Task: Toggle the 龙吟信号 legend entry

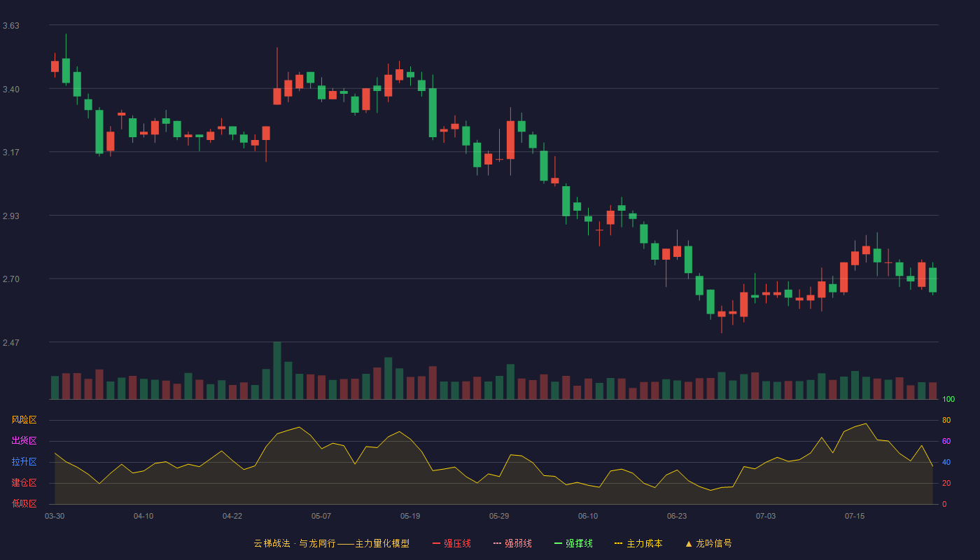Action: [708, 543]
